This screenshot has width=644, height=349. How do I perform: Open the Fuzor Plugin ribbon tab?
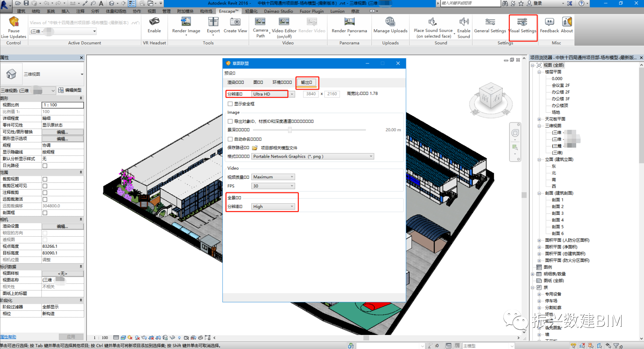(311, 11)
